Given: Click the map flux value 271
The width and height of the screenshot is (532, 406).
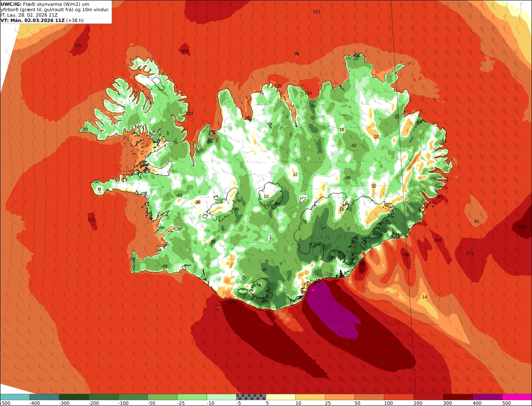Looking at the screenshot, I should (x=470, y=253).
